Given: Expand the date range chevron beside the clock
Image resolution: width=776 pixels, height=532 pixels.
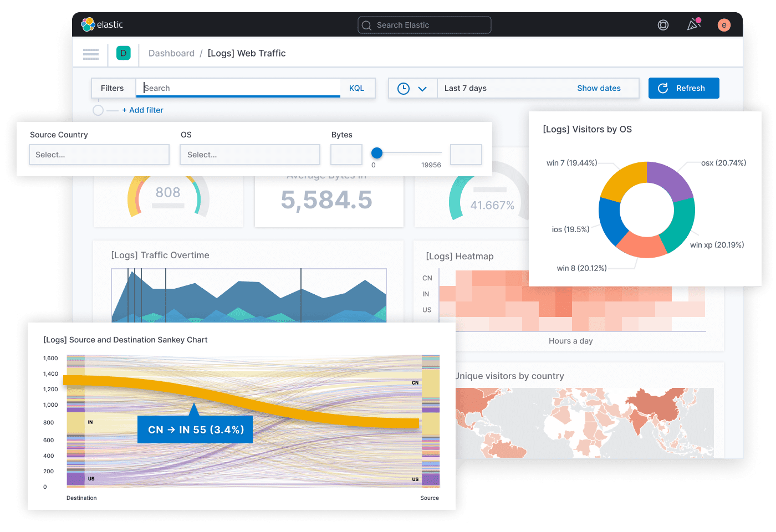Looking at the screenshot, I should pyautogui.click(x=423, y=88).
